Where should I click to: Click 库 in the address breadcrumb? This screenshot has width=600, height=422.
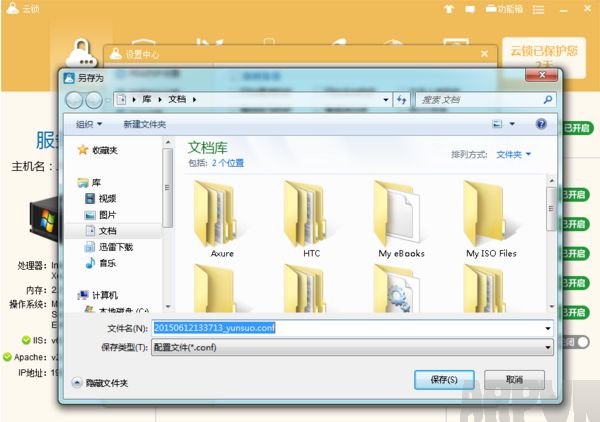[x=147, y=99]
